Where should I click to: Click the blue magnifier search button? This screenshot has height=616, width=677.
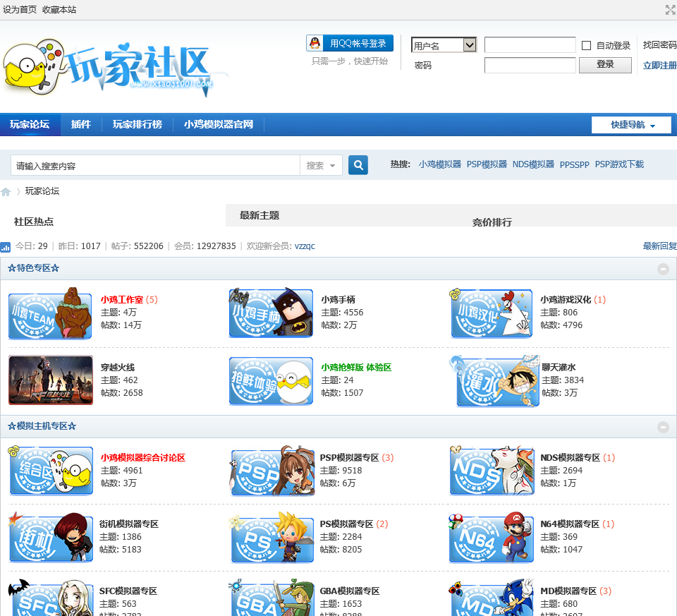358,164
